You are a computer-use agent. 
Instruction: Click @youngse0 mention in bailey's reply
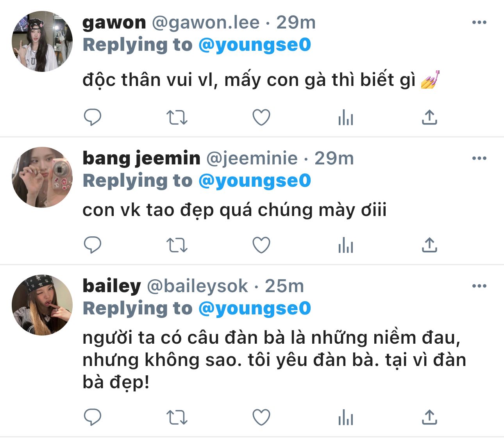[255, 308]
